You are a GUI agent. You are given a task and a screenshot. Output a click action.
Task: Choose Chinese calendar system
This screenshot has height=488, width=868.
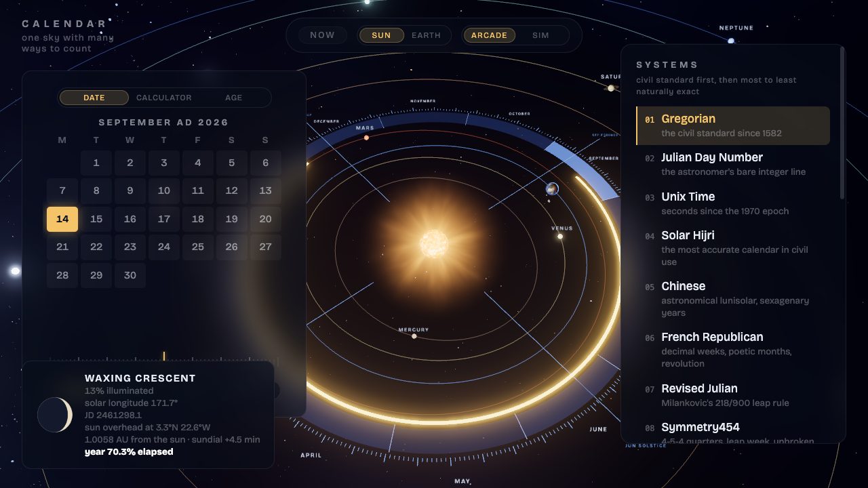[x=733, y=299]
